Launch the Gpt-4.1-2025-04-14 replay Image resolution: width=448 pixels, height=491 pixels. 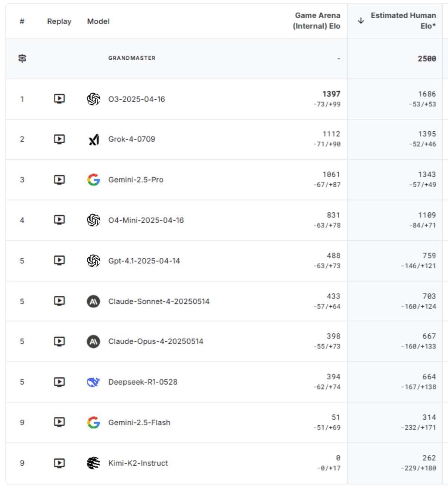pyautogui.click(x=59, y=260)
